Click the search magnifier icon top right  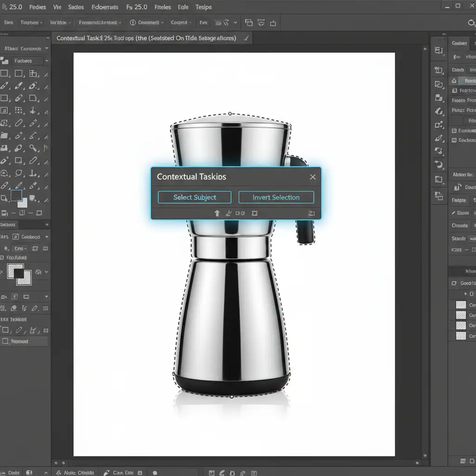[471, 23]
